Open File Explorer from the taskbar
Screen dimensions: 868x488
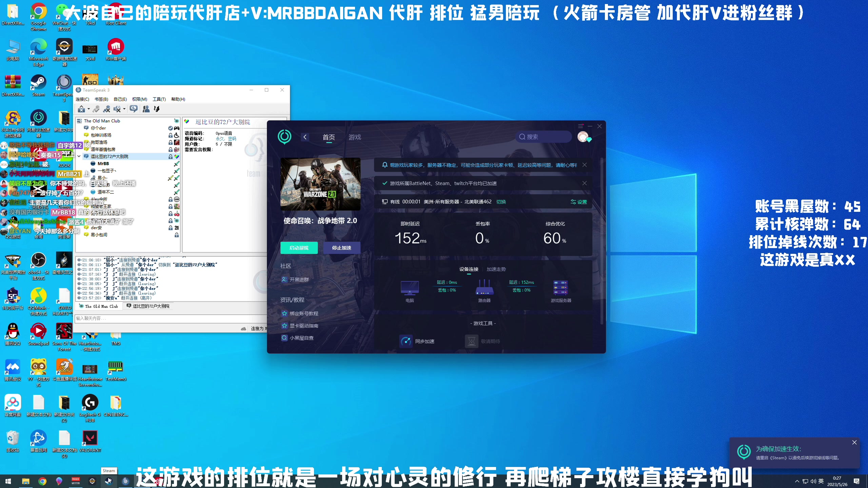coord(25,481)
